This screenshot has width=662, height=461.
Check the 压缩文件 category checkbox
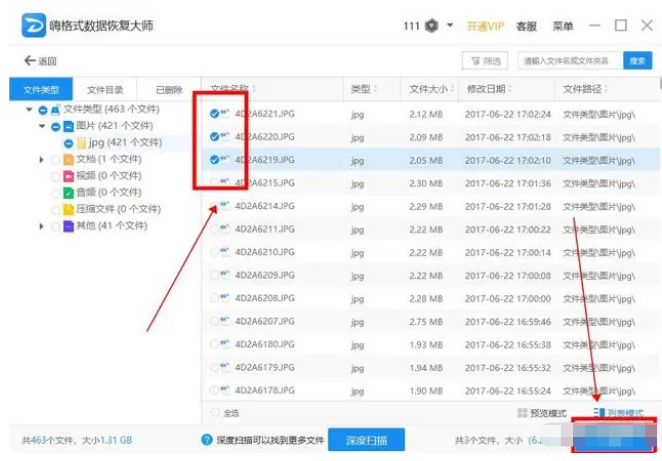[x=55, y=210]
